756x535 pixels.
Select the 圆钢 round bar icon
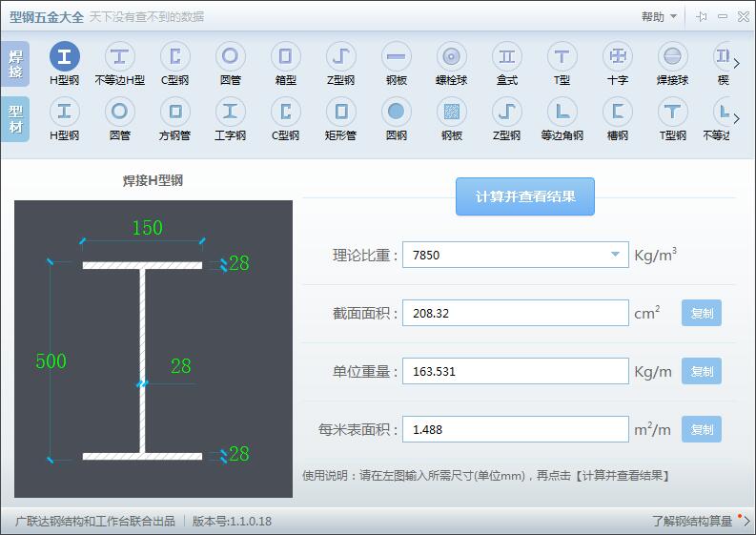pyautogui.click(x=396, y=112)
